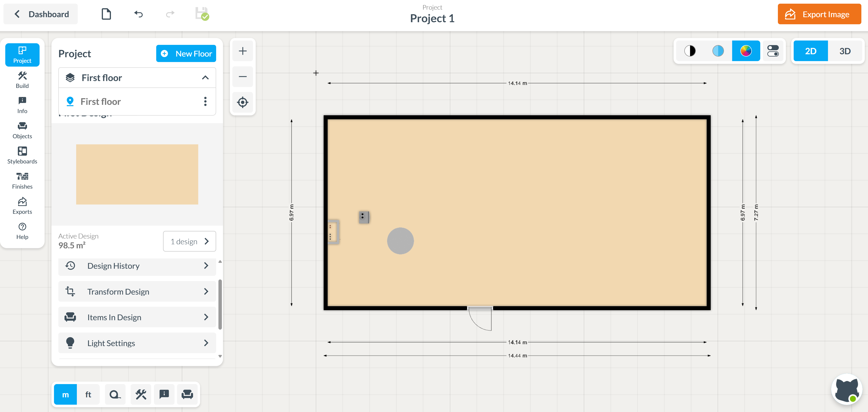
Task: Open the Finishes sidebar panel
Action: point(22,181)
